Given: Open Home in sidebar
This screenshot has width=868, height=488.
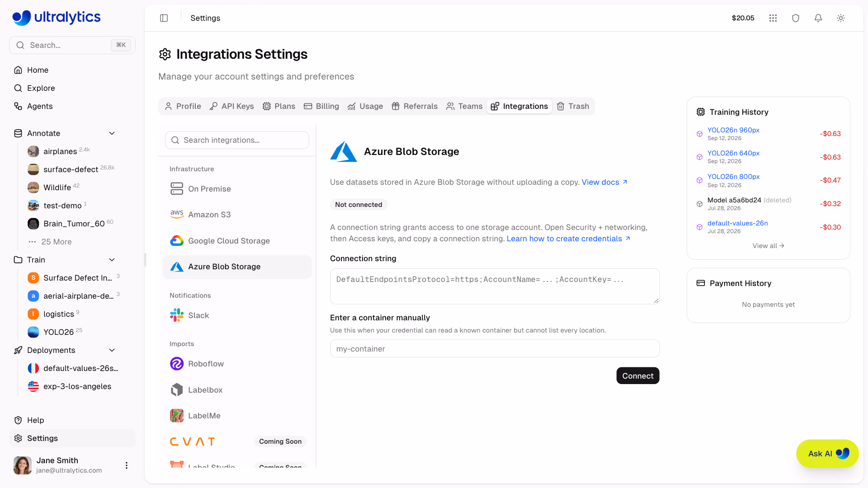Looking at the screenshot, I should click(x=72, y=70).
